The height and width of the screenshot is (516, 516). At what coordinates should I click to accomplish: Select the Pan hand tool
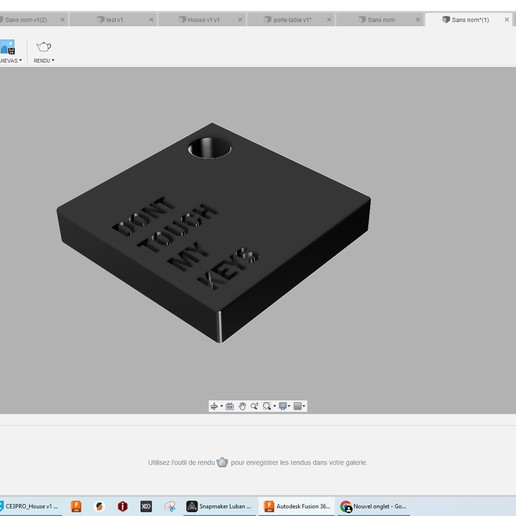point(242,406)
